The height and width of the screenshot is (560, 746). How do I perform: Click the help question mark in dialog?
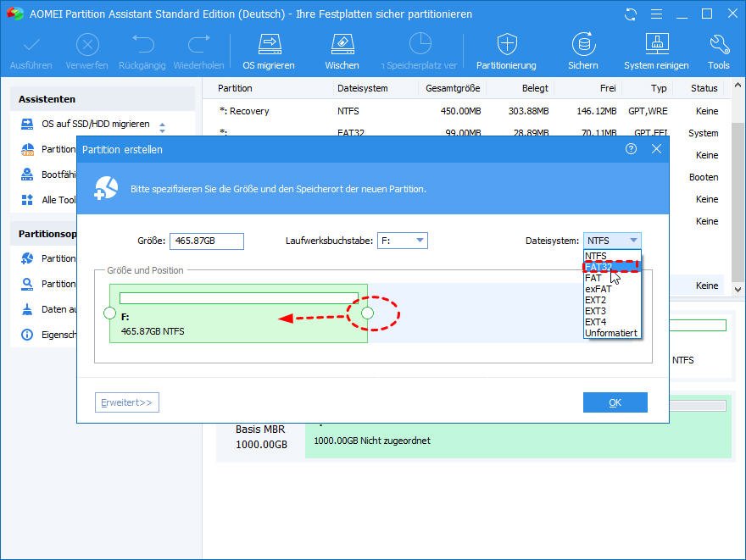coord(631,149)
